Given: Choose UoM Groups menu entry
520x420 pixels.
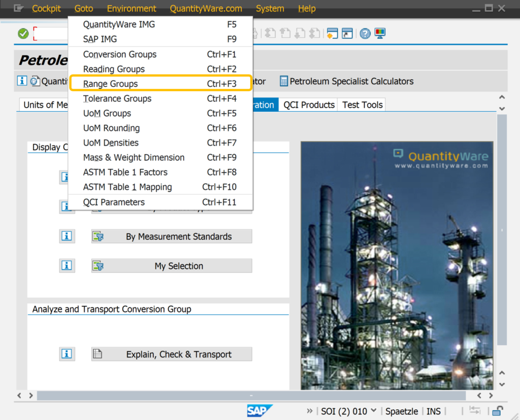Looking at the screenshot, I should click(160, 113).
